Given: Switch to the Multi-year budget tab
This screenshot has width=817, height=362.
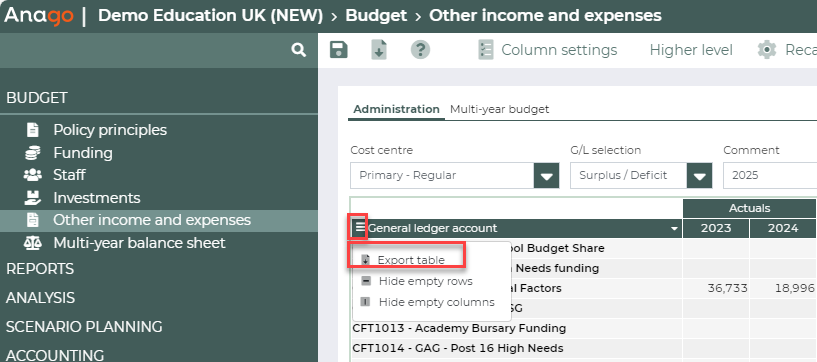Looking at the screenshot, I should (500, 109).
